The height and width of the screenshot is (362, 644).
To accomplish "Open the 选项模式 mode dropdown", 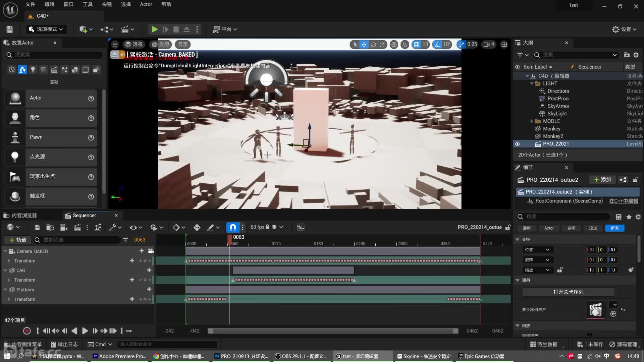I will [x=46, y=29].
